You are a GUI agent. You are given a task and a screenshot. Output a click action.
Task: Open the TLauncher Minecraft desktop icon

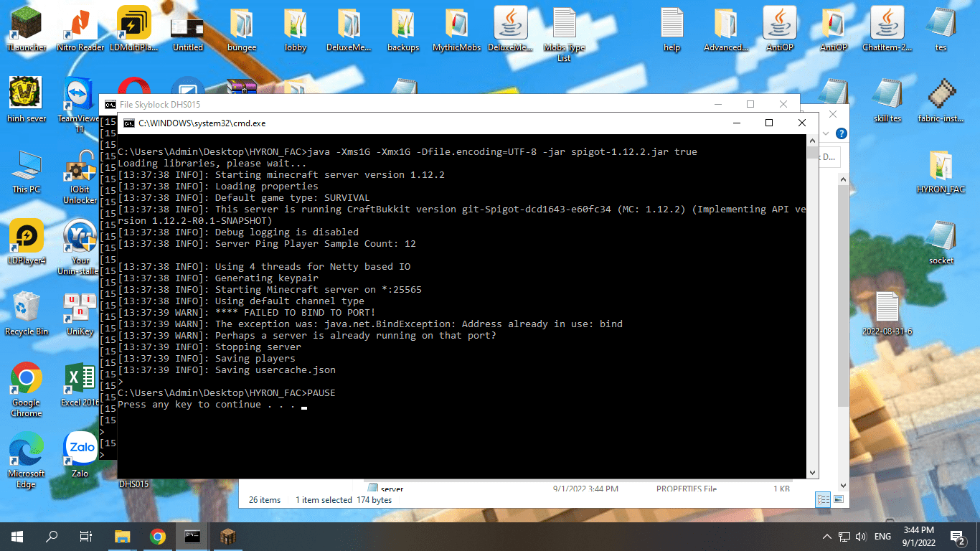point(26,24)
